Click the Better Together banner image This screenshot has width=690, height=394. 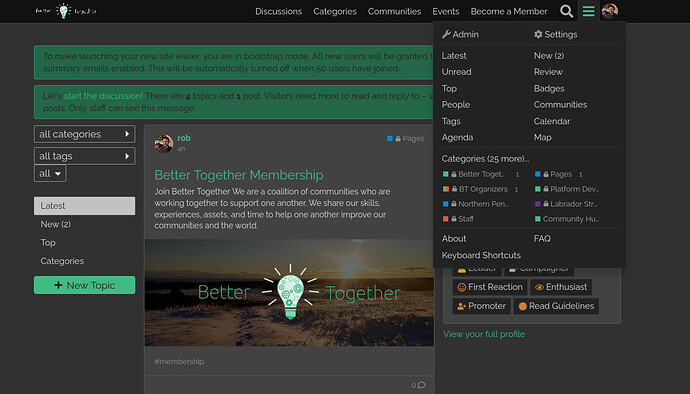pos(289,292)
